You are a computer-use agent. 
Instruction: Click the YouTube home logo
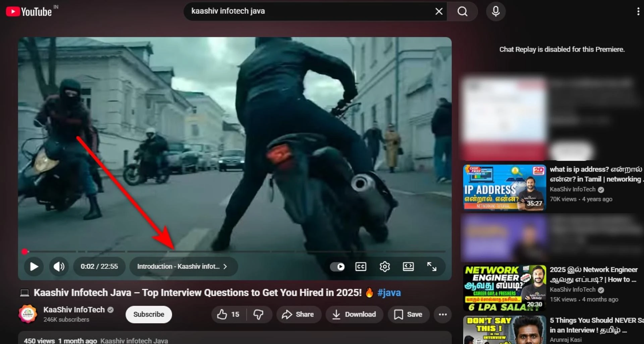point(29,12)
